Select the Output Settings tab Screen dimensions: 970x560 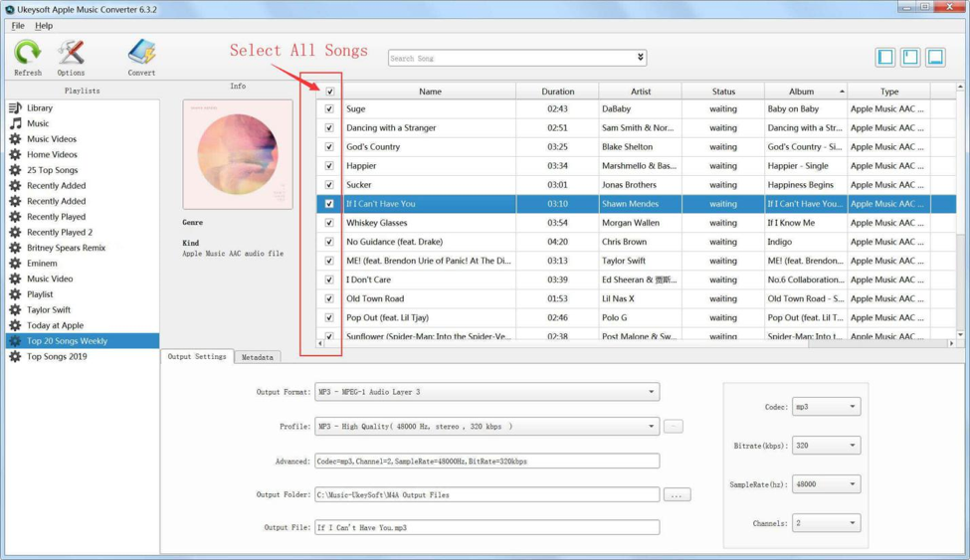[197, 356]
